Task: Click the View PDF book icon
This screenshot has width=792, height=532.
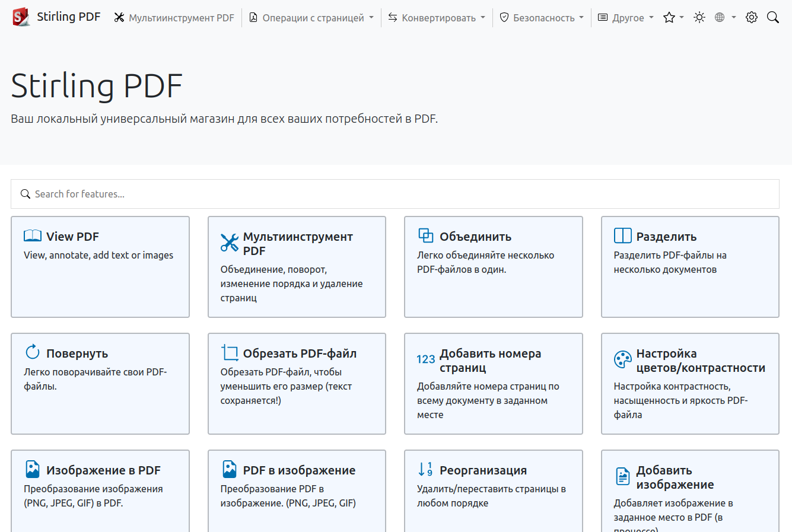Action: click(33, 236)
